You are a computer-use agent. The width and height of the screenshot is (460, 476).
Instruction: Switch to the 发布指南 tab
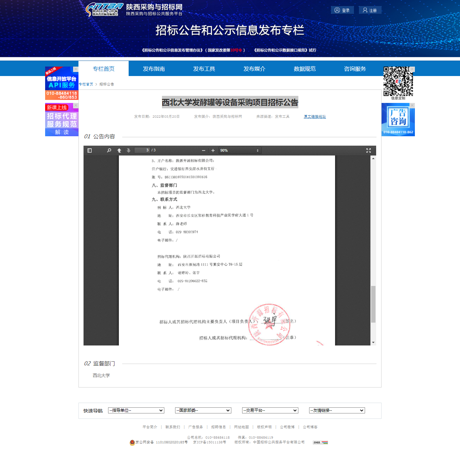pyautogui.click(x=154, y=69)
